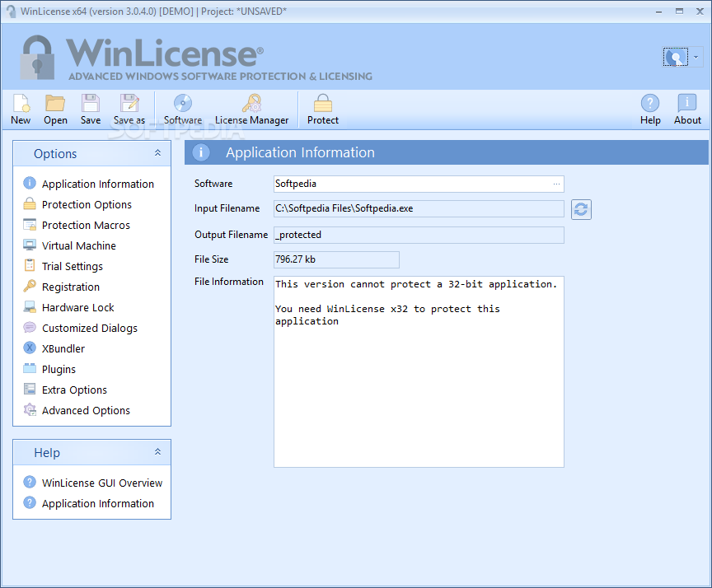Select Application Information in Options list
This screenshot has width=712, height=588.
point(97,184)
